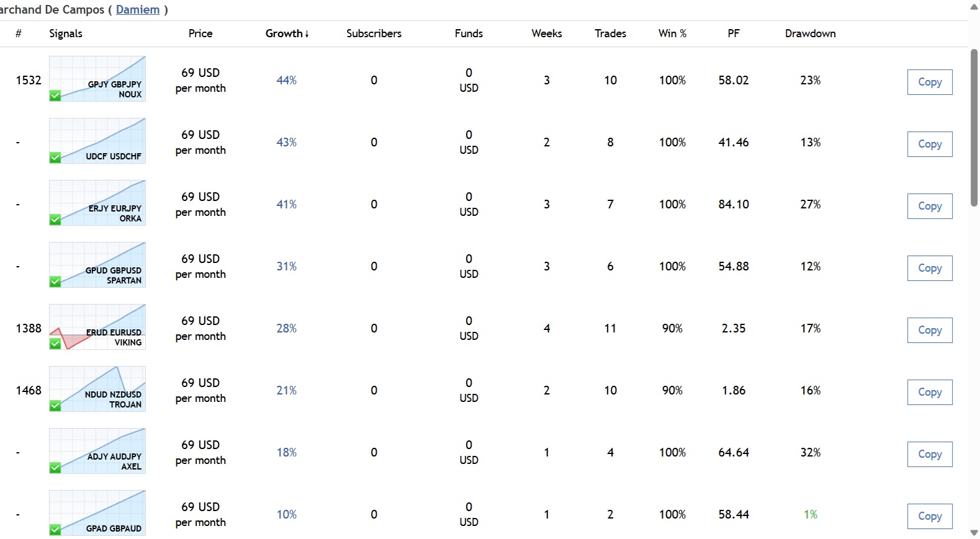Viewport: 980px width, 539px height.
Task: Click green checkmark on GBPJPY NOUX signal
Action: pos(55,96)
